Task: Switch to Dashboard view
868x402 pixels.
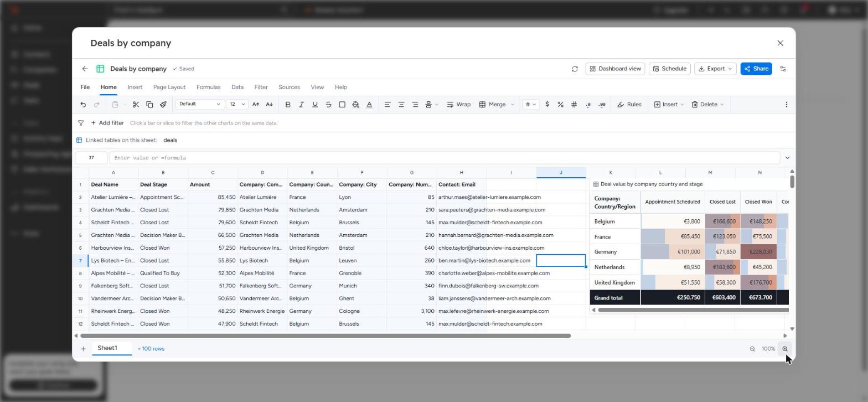Action: pyautogui.click(x=615, y=69)
